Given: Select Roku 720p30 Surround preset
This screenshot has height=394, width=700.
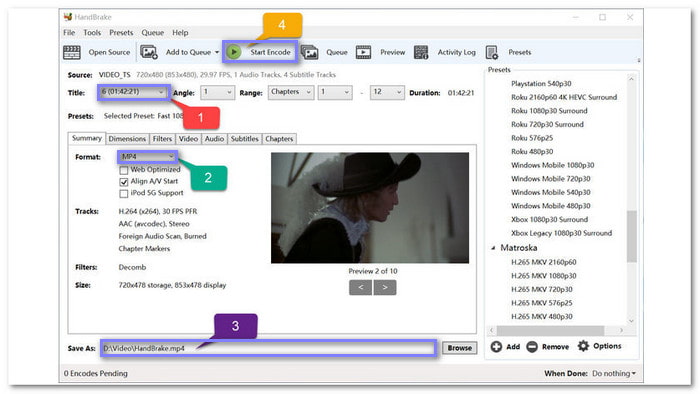Looking at the screenshot, I should tap(547, 124).
